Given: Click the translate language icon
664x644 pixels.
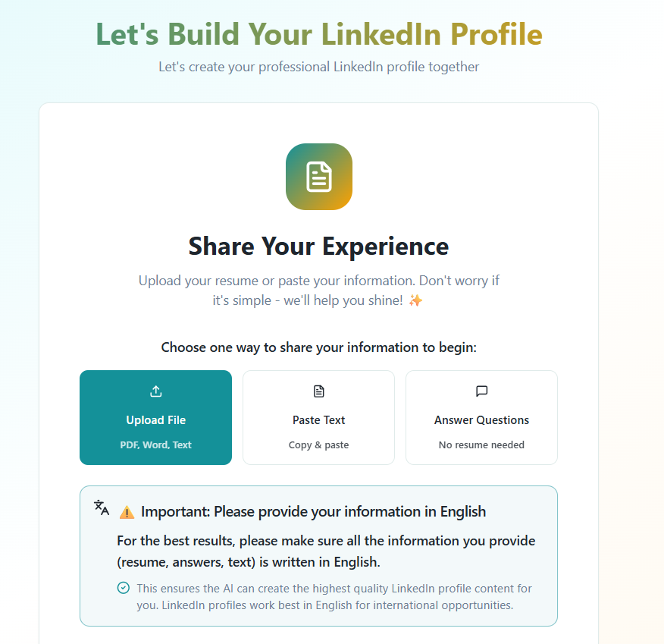Looking at the screenshot, I should [x=102, y=508].
